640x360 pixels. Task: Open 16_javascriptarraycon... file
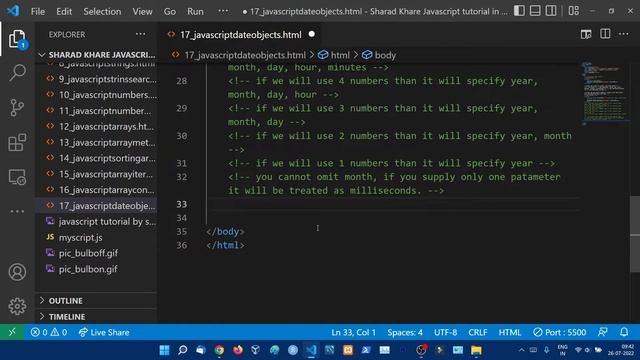coord(97,190)
